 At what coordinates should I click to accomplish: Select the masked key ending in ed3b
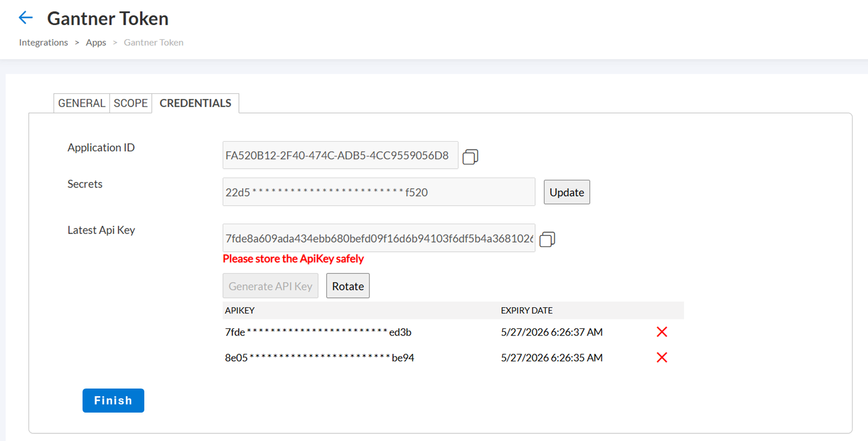click(318, 332)
